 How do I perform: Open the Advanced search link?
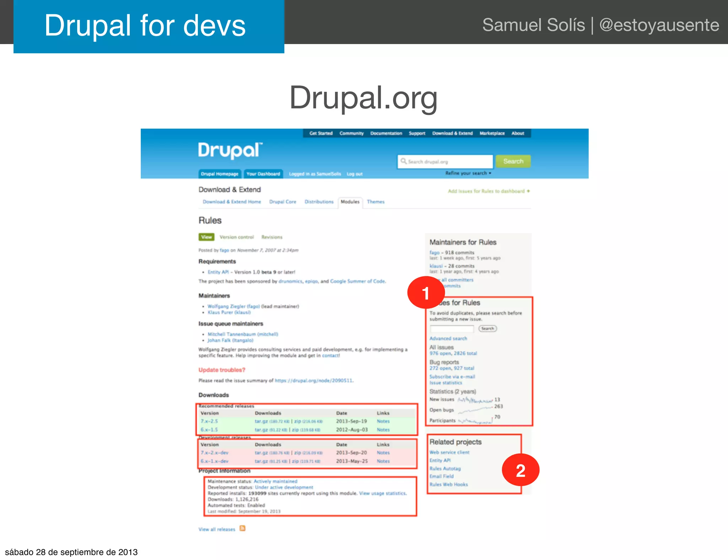[448, 339]
